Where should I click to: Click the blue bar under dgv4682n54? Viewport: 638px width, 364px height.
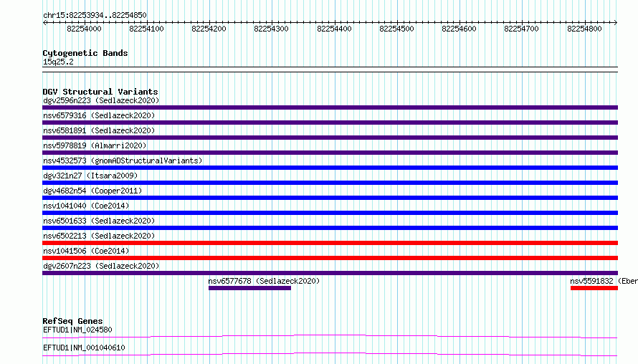(330, 198)
